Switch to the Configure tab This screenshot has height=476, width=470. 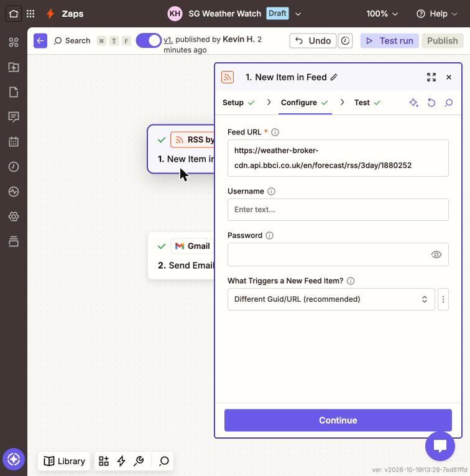coord(305,103)
